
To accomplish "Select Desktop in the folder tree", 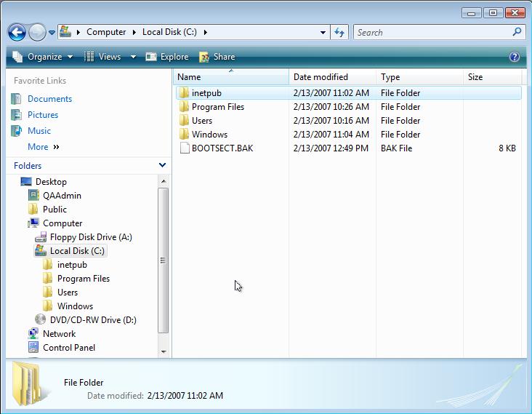I will pyautogui.click(x=51, y=182).
